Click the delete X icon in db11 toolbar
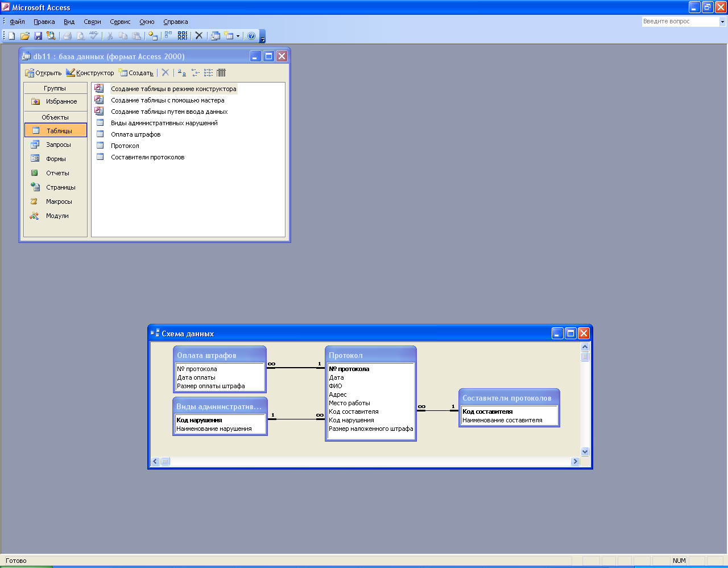728x568 pixels. (x=166, y=72)
